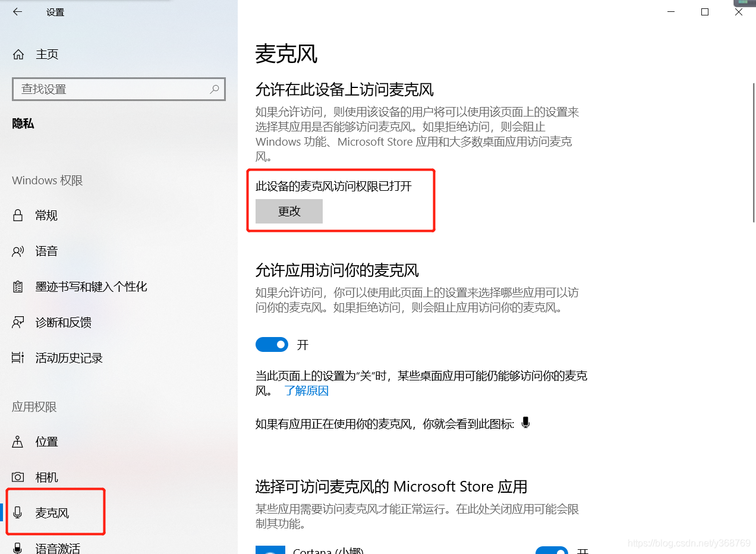This screenshot has height=554, width=756.
Task: Click the search magnifier icon
Action: (x=215, y=89)
